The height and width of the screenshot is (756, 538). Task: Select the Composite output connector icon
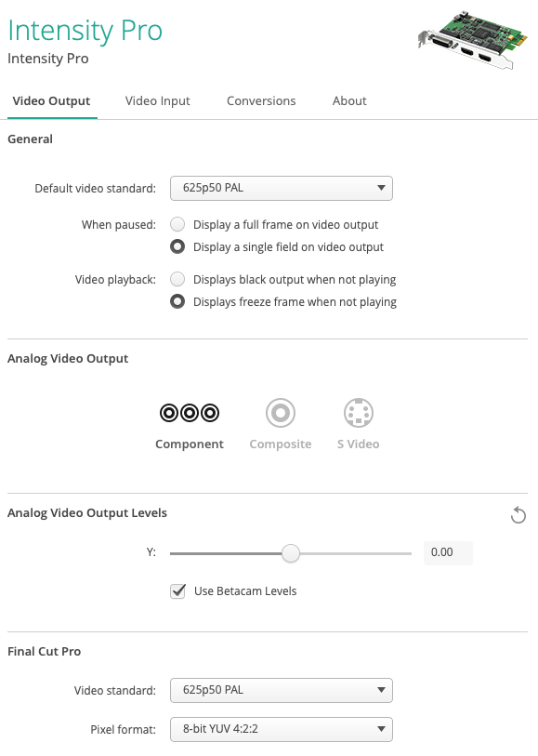(281, 413)
